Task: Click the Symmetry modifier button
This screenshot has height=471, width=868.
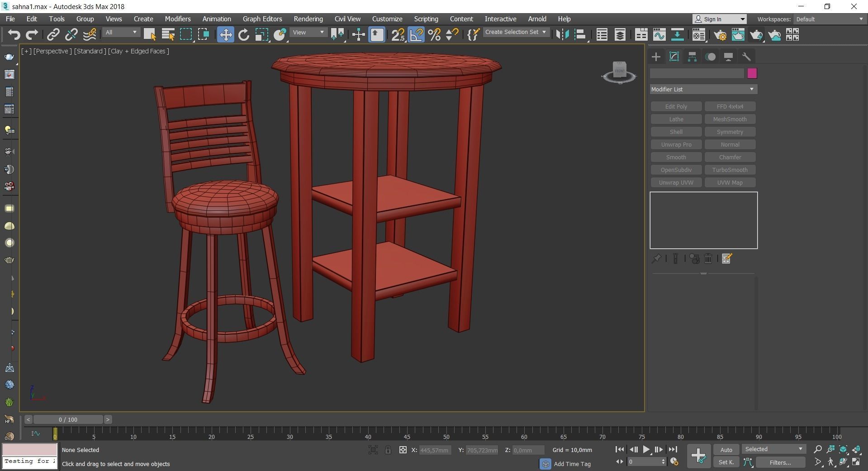Action: pos(730,132)
